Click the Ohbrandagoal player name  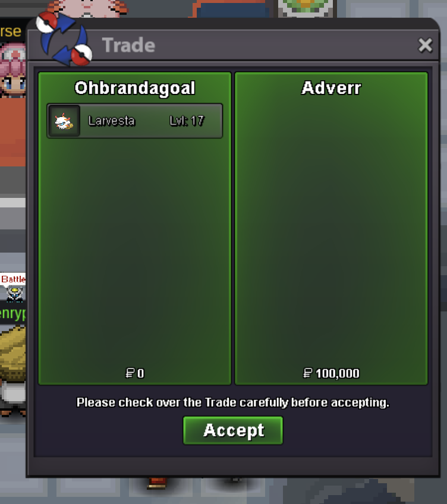click(x=135, y=88)
